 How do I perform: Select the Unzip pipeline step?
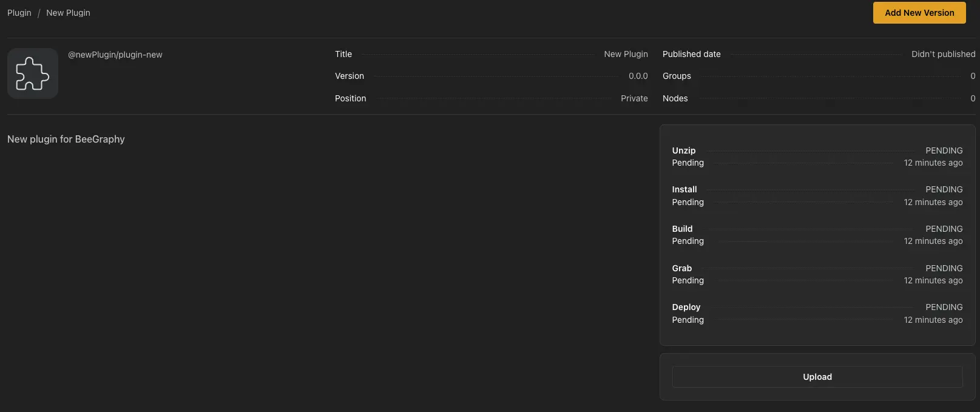(684, 150)
